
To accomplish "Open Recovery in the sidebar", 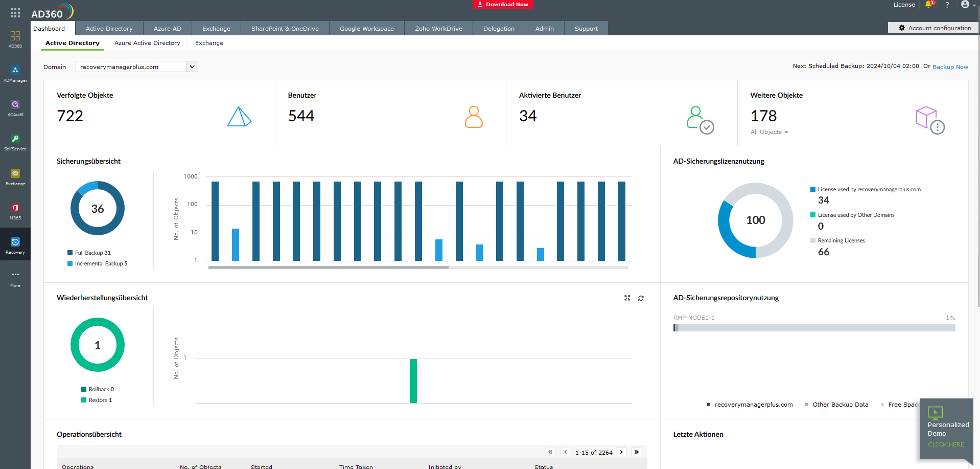I will [x=15, y=244].
